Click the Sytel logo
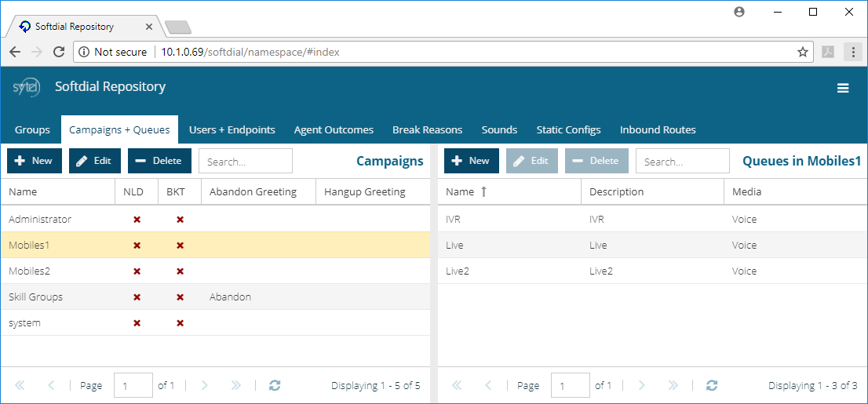Screen dimensions: 868x404 coord(26,87)
